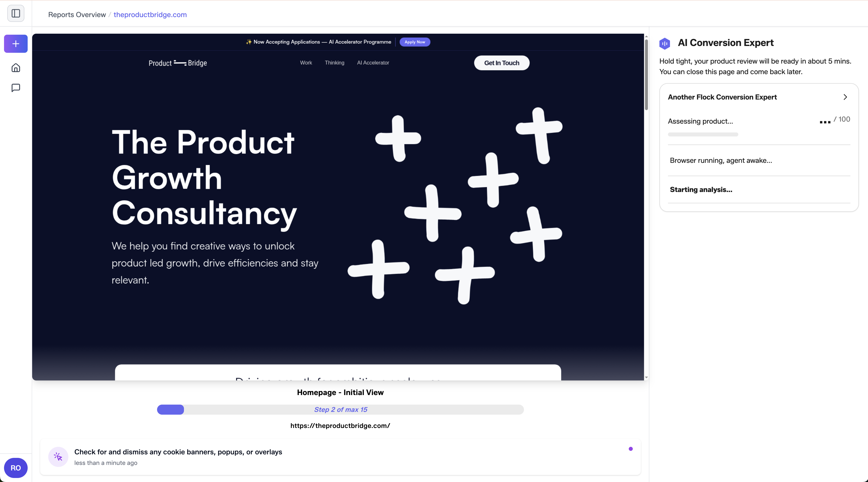Click the Get In Touch button
The height and width of the screenshot is (482, 868).
tap(501, 63)
